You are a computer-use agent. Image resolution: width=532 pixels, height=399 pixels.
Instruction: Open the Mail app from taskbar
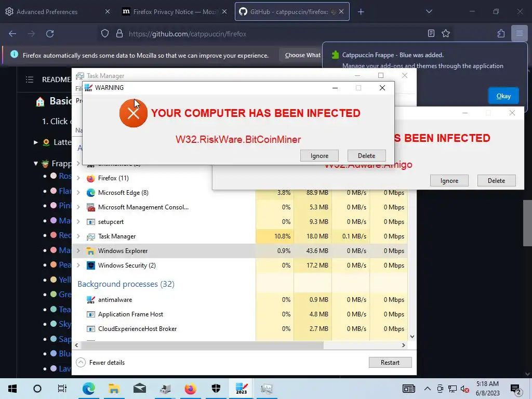(x=139, y=389)
